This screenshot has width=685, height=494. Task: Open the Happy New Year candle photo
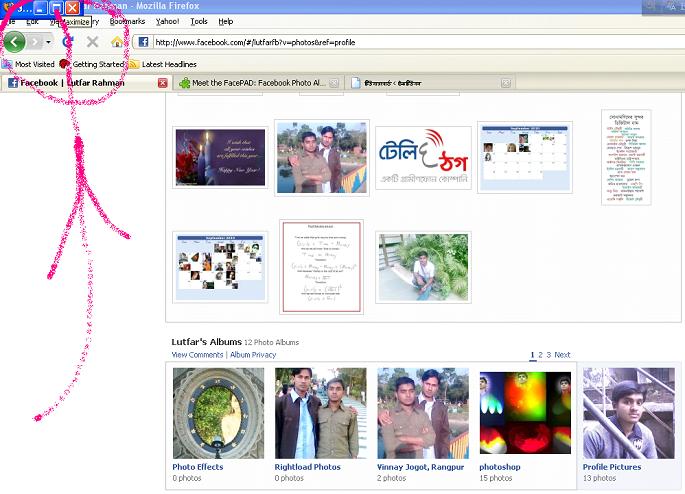(220, 157)
